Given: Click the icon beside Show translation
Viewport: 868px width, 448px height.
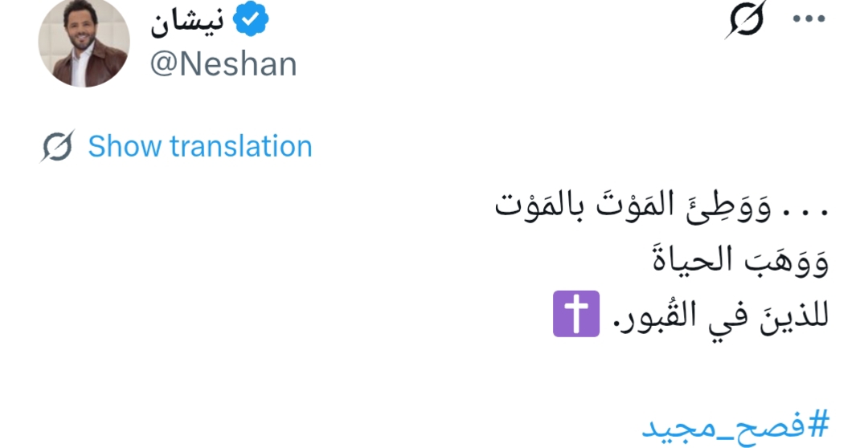Looking at the screenshot, I should 58,146.
